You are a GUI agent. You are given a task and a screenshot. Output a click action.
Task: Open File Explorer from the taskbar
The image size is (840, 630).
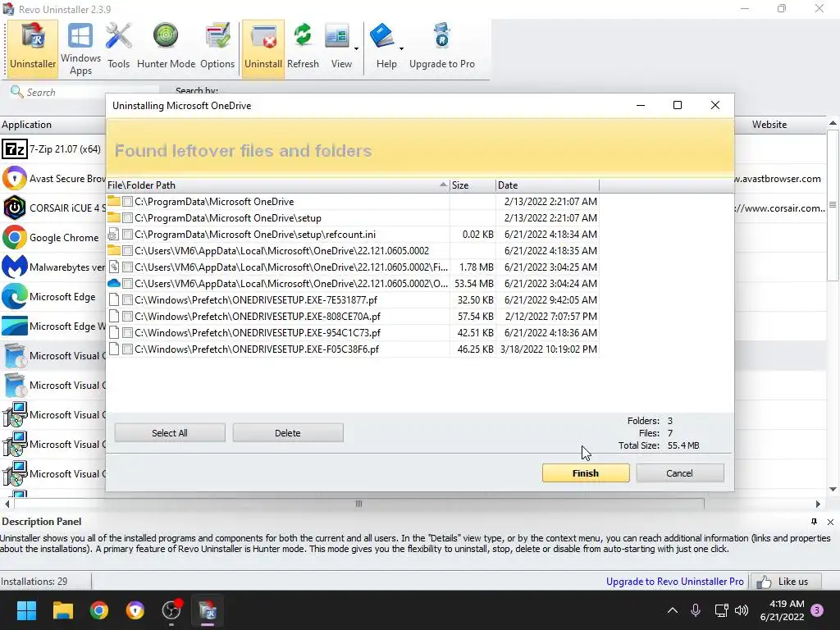point(62,610)
